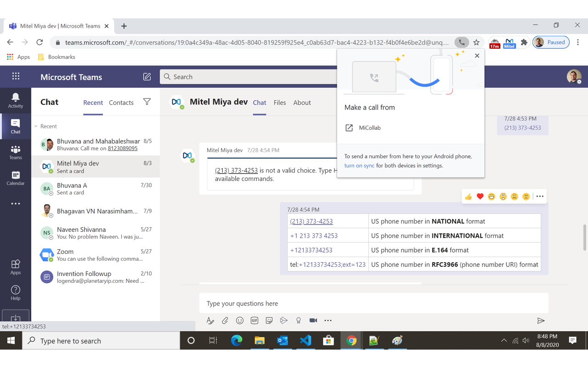This screenshot has width=588, height=368.
Task: Start a new chat with the compose icon
Action: [147, 76]
